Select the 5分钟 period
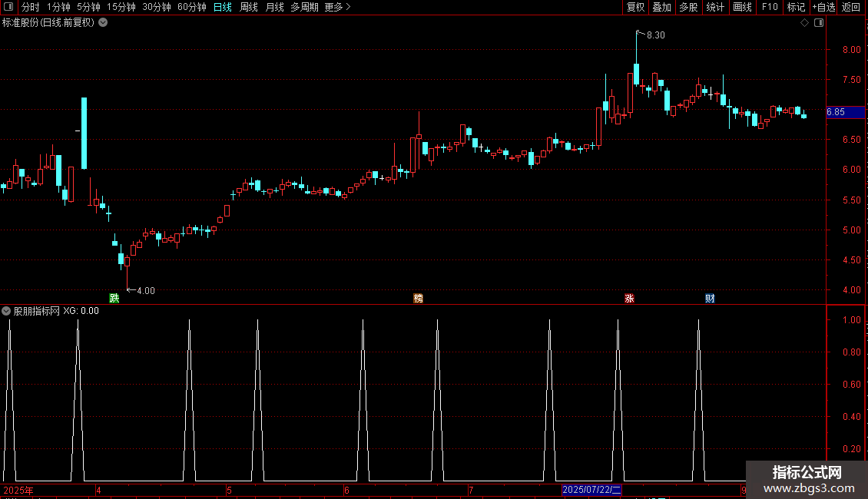 (88, 7)
